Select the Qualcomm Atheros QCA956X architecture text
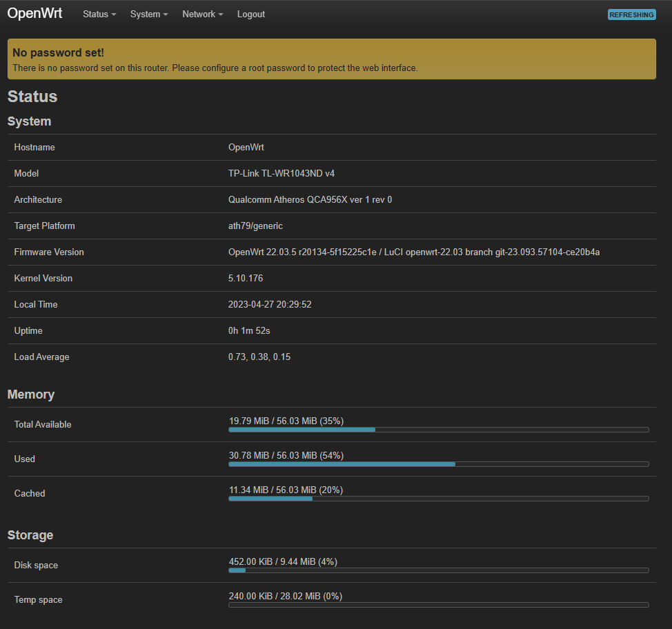 click(x=310, y=200)
